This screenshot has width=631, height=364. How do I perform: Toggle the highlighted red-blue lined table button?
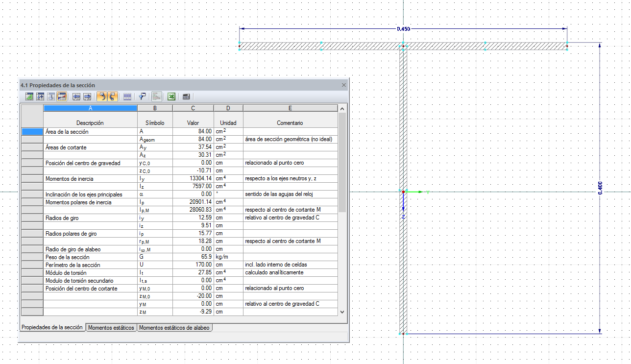click(62, 97)
